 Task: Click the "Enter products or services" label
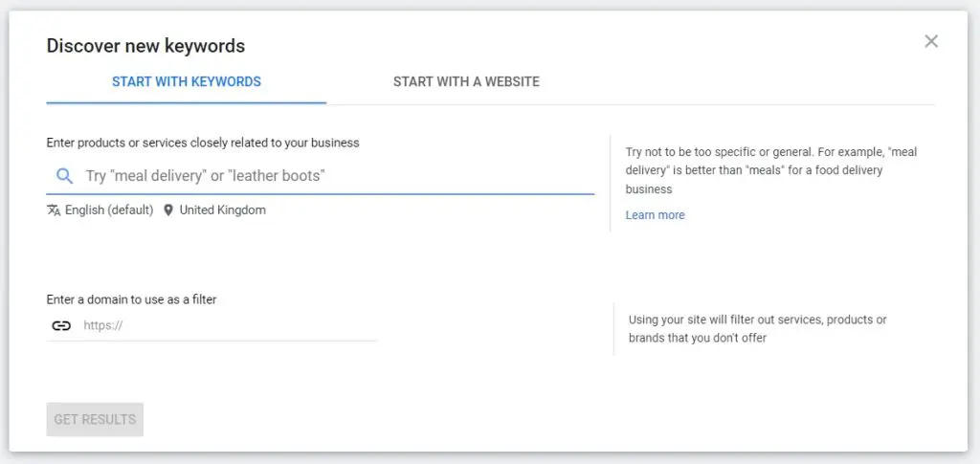click(x=203, y=143)
